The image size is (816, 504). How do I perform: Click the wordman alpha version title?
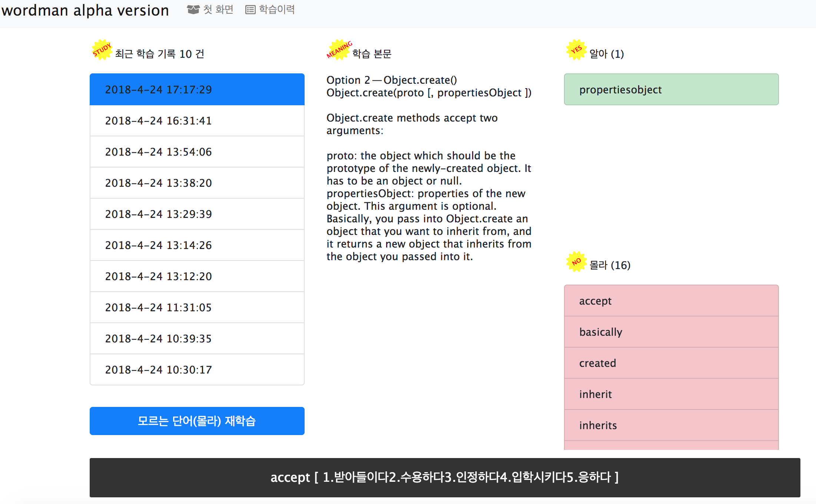point(85,10)
